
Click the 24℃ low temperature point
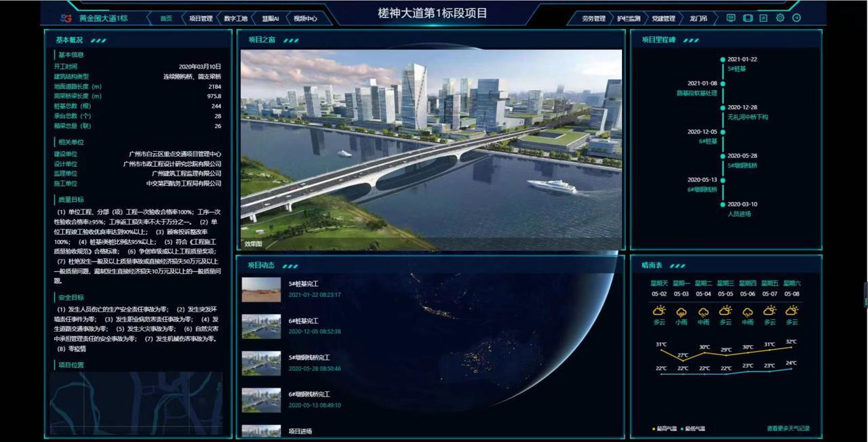pos(791,369)
